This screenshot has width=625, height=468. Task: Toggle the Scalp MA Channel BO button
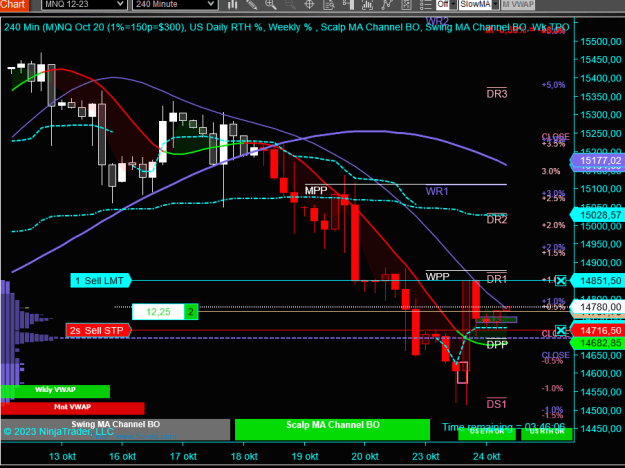[x=332, y=429]
